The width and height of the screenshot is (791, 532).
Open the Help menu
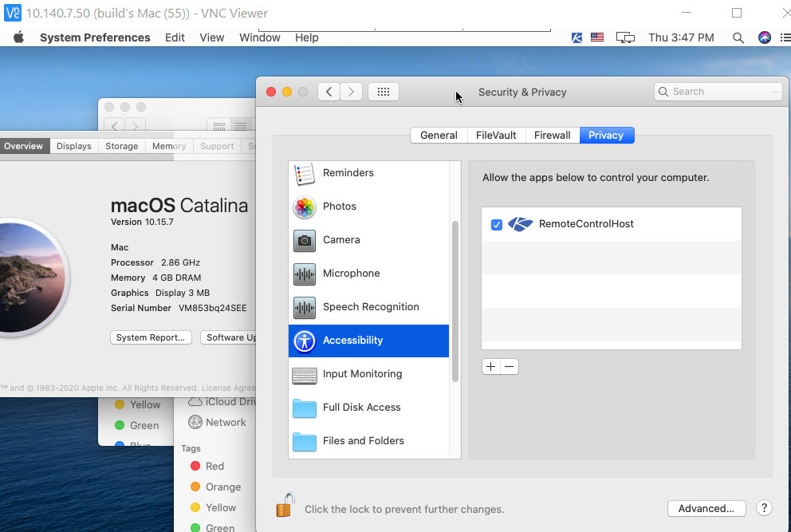[x=307, y=37]
